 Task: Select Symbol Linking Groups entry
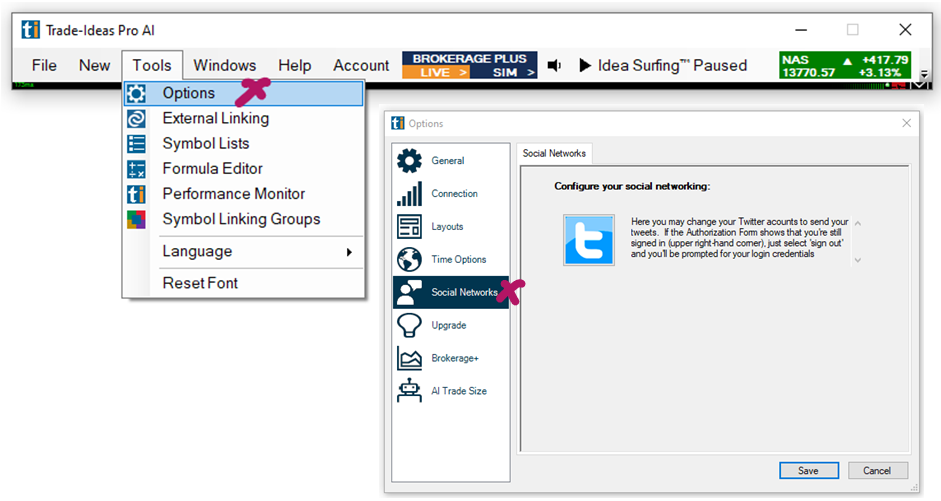[244, 220]
